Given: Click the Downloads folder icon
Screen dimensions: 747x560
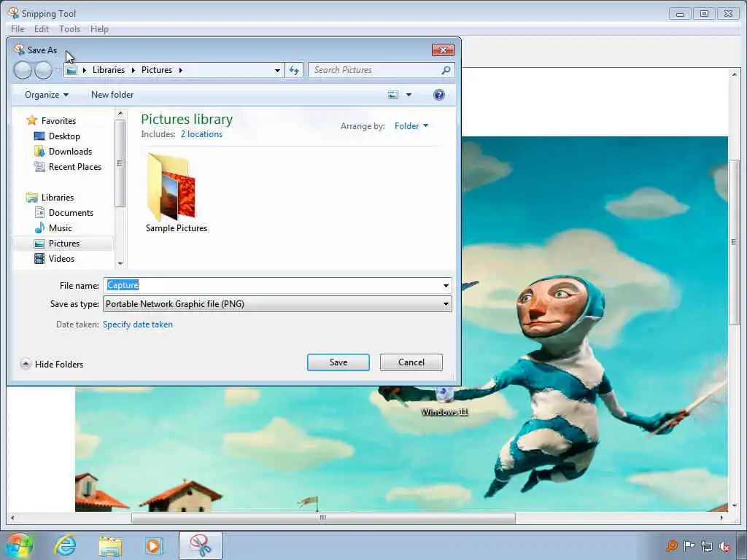Looking at the screenshot, I should pyautogui.click(x=39, y=152).
